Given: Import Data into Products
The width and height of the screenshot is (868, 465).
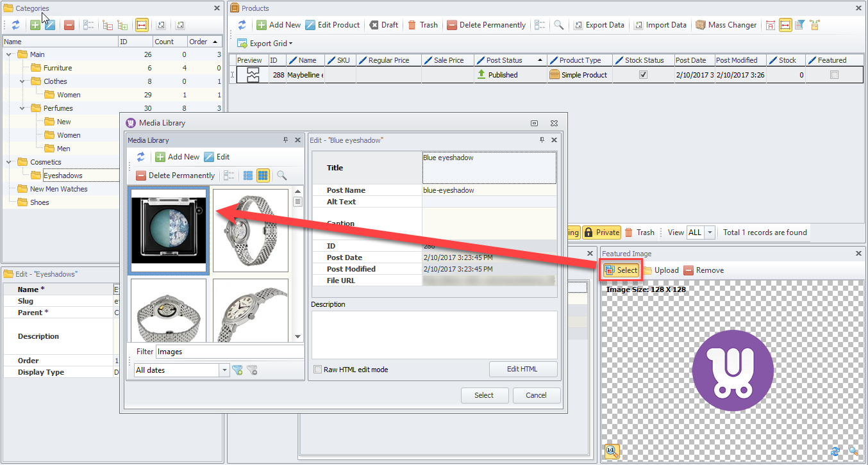Looking at the screenshot, I should click(660, 25).
